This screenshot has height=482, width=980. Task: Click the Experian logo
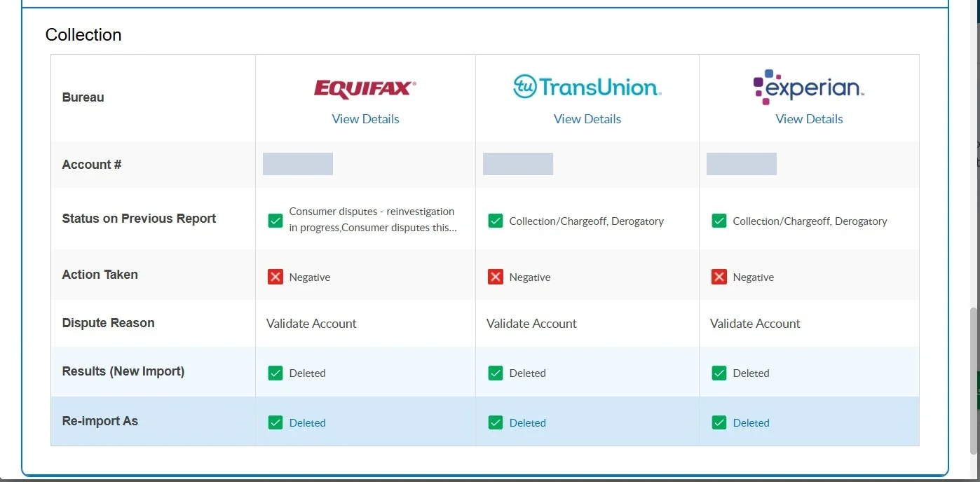point(808,87)
